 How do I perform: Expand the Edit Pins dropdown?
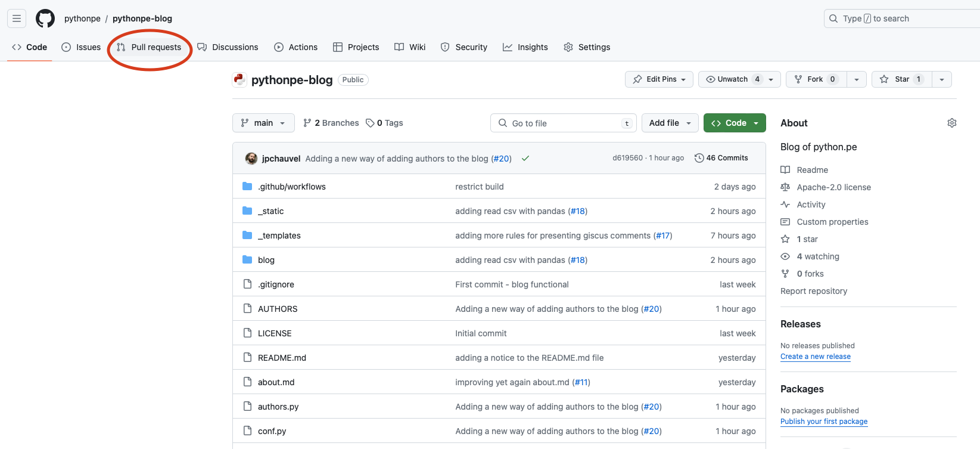659,79
